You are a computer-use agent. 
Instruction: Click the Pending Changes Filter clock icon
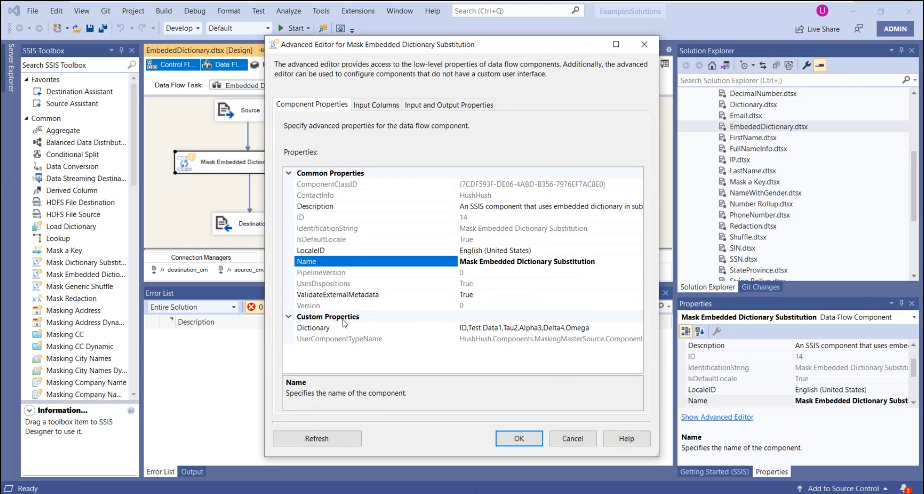[744, 65]
